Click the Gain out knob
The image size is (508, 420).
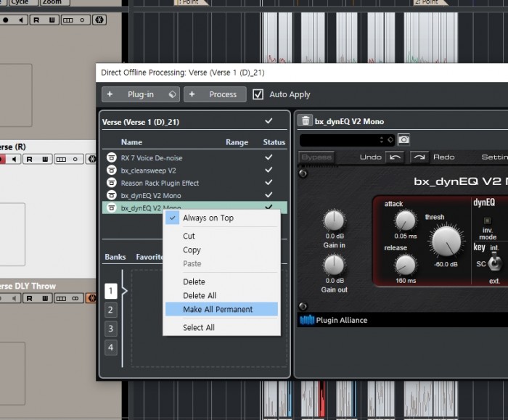pyautogui.click(x=334, y=265)
